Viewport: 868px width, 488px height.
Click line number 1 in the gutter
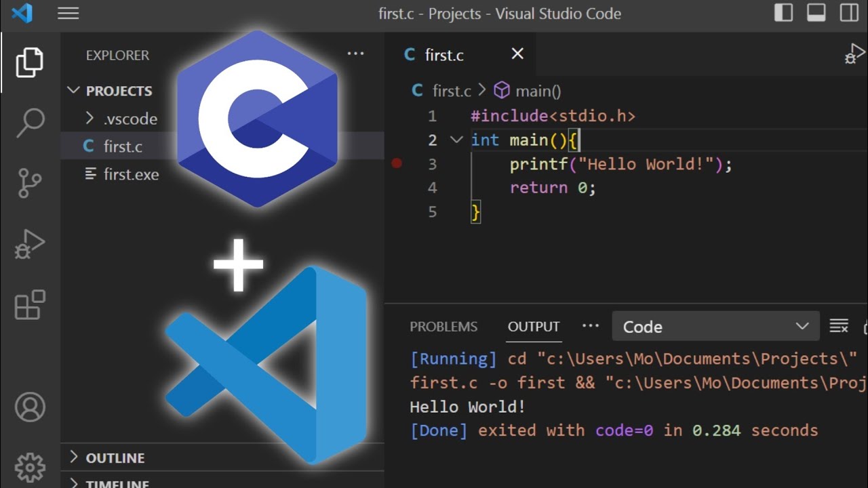click(x=432, y=116)
